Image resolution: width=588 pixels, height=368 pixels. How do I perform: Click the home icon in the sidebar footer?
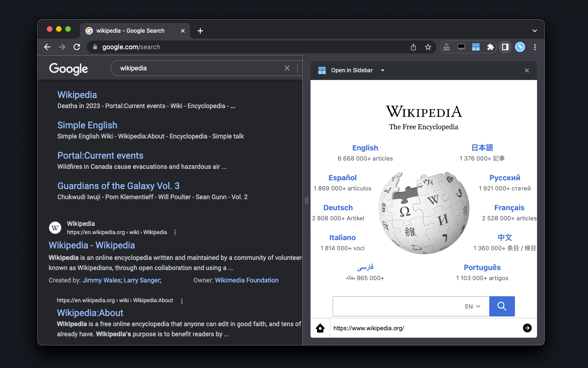[x=320, y=328]
